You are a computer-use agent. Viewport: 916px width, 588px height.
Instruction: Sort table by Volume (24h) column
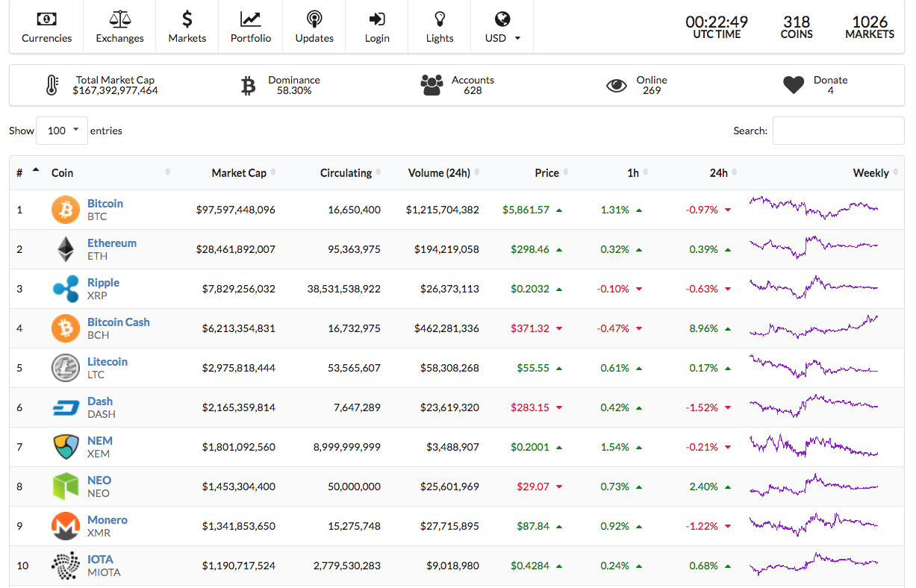[x=439, y=172]
